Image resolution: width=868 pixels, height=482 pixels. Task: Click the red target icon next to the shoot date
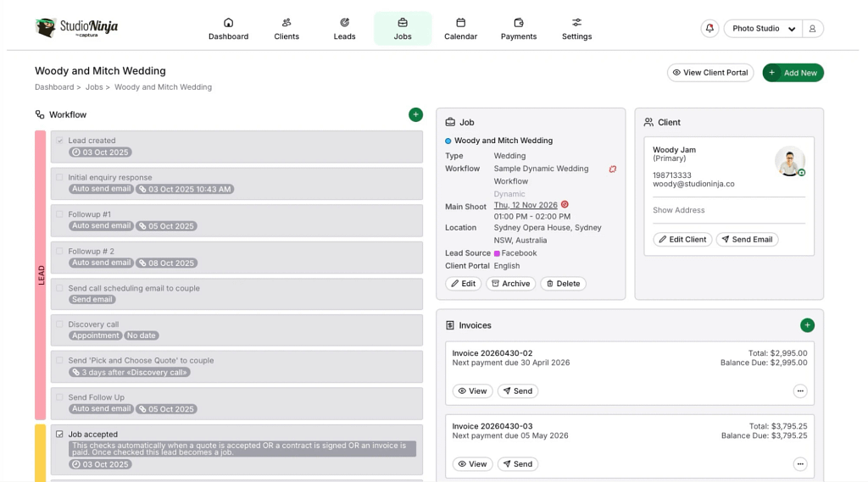click(x=565, y=205)
